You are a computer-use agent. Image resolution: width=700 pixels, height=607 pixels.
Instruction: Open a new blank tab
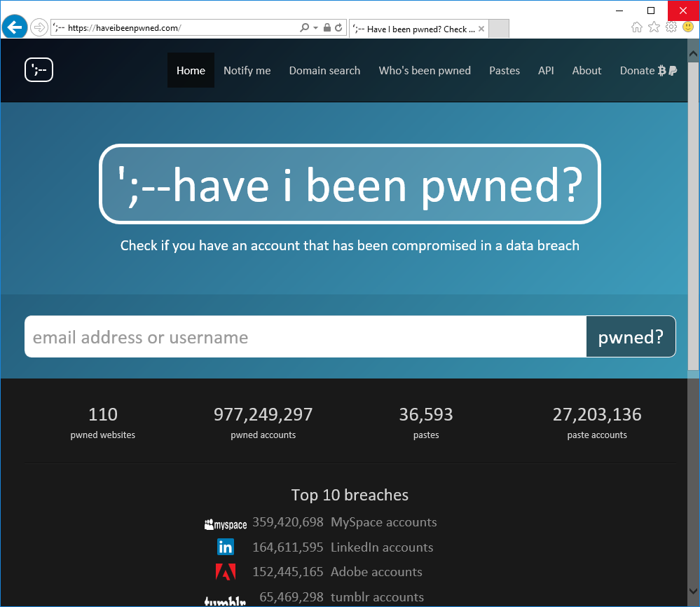point(499,29)
